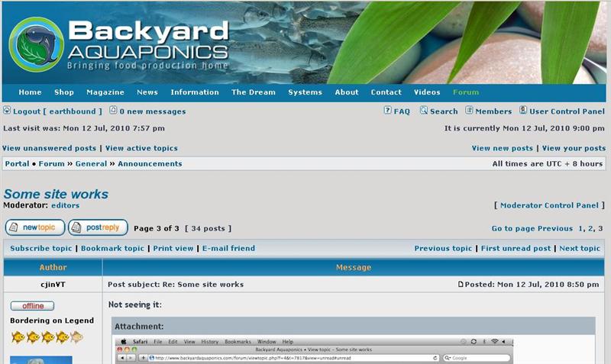Click the Backyard Aquaponics logo icon
This screenshot has height=364, width=611.
[36, 44]
